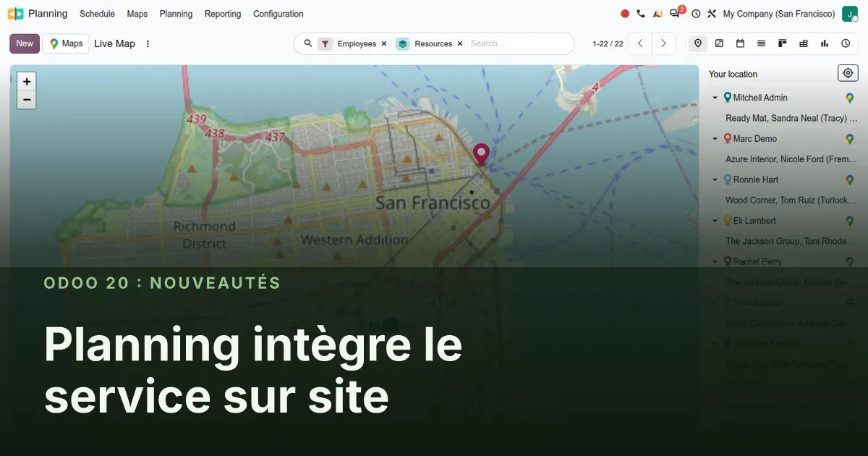This screenshot has width=868, height=456.
Task: Open the AI assistant icon
Action: 658,14
